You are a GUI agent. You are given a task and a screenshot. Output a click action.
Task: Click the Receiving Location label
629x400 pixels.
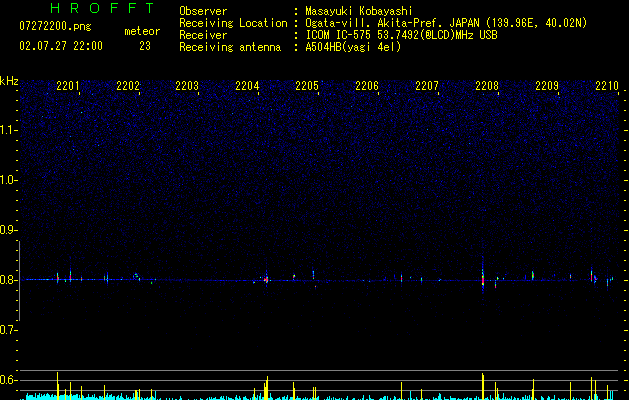[233, 23]
